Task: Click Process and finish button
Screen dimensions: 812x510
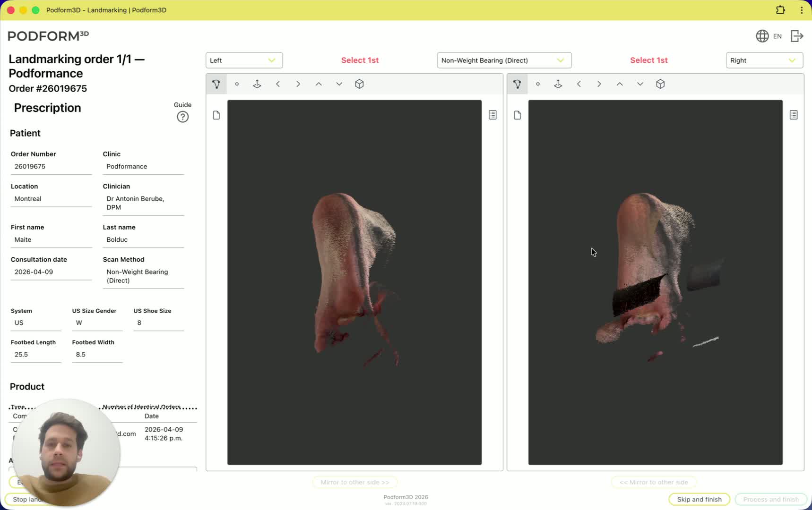Action: 771,499
